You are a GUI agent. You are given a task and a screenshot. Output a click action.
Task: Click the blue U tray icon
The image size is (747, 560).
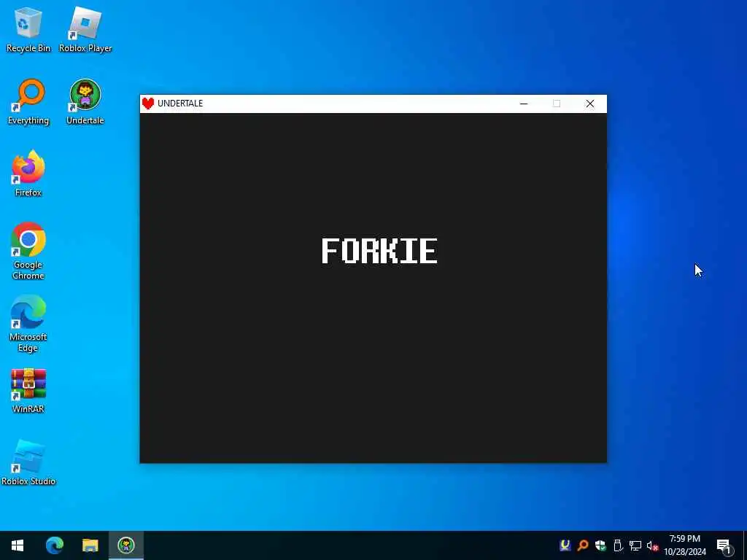(565, 545)
